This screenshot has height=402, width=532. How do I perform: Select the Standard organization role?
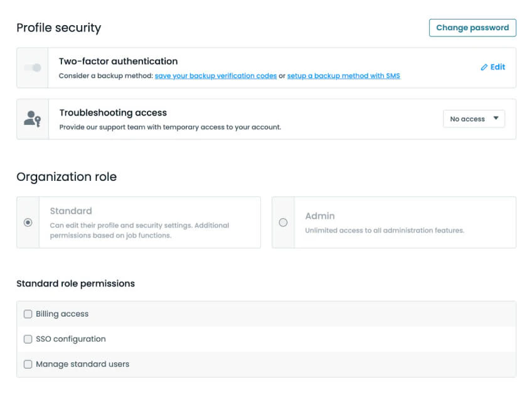(x=27, y=222)
